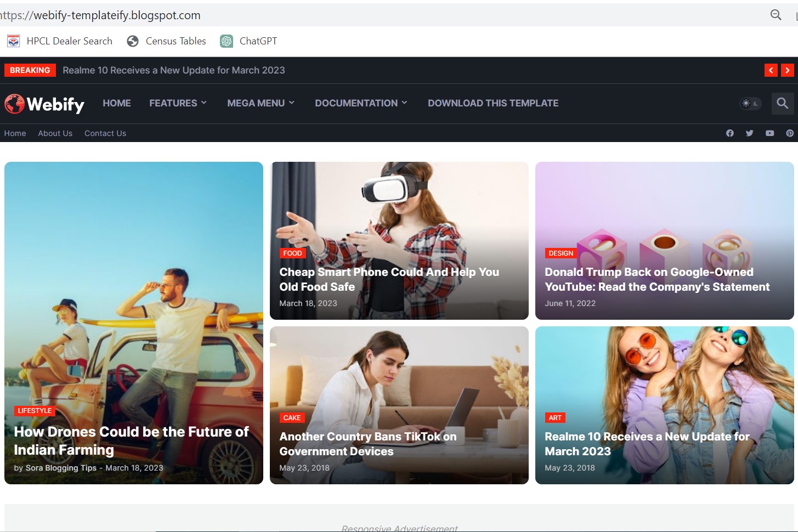Visit the Pinterest social icon
798x532 pixels.
790,133
